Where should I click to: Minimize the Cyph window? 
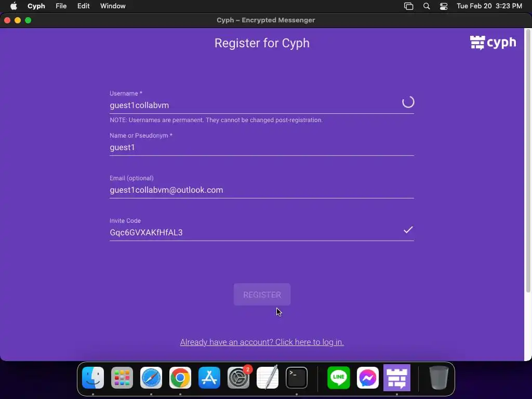(x=18, y=20)
